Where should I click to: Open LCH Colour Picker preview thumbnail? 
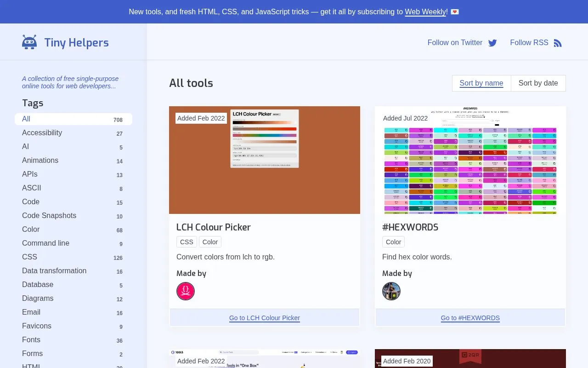265,160
